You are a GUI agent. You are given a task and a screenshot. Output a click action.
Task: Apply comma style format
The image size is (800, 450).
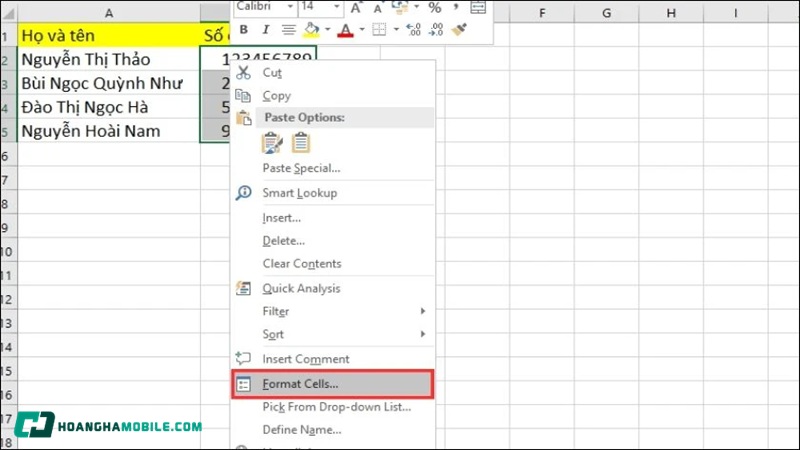[x=456, y=6]
